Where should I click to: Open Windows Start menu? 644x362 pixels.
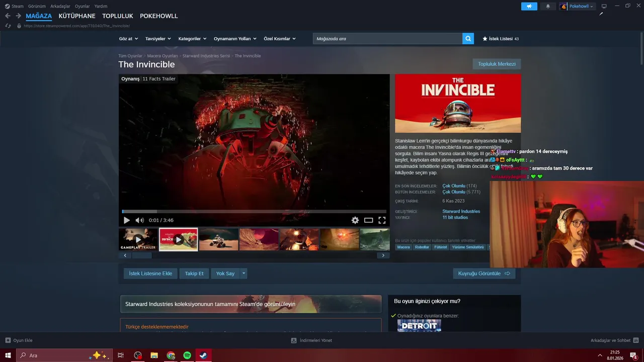click(8, 355)
